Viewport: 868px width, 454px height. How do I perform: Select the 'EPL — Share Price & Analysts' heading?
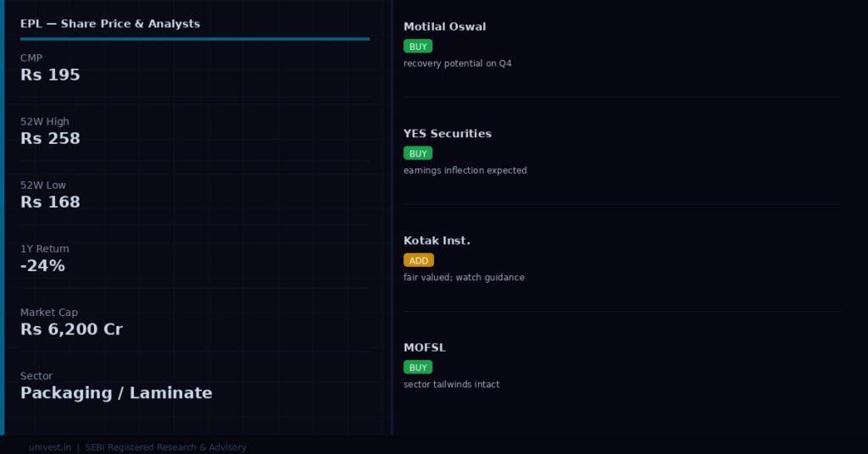click(110, 24)
